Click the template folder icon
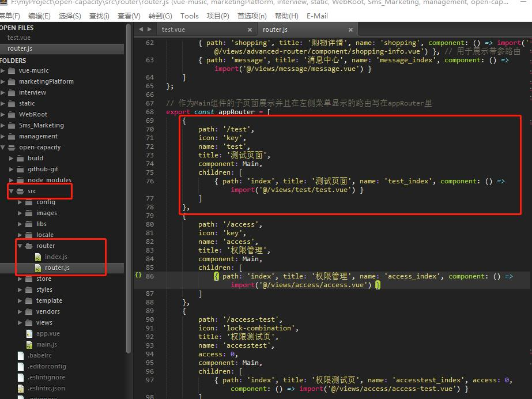Image resolution: width=532 pixels, height=399 pixels. tap(29, 300)
